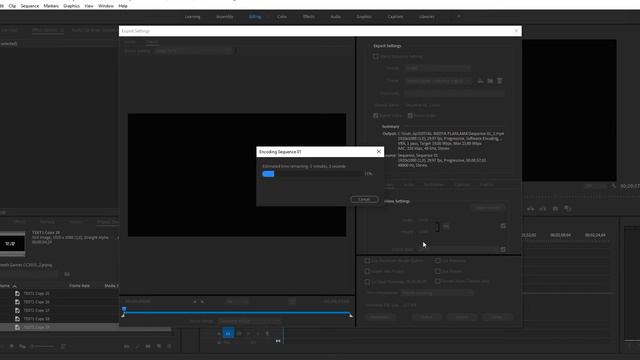The width and height of the screenshot is (640, 360).
Task: Toggle the Export Audio checkbox
Action: tap(410, 116)
